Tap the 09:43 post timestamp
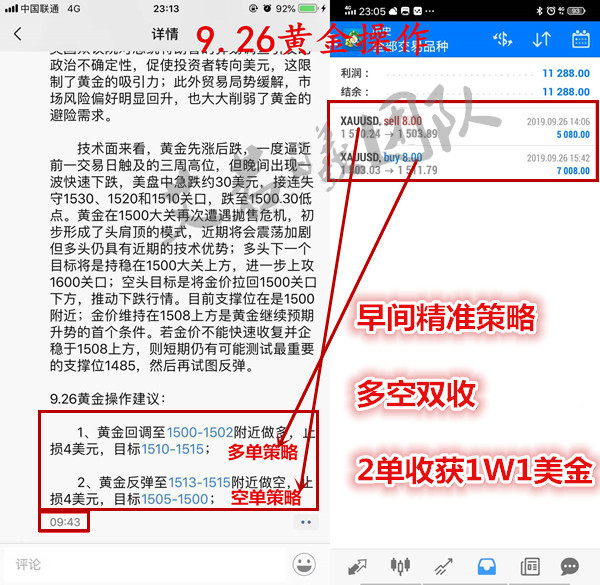 tap(65, 522)
